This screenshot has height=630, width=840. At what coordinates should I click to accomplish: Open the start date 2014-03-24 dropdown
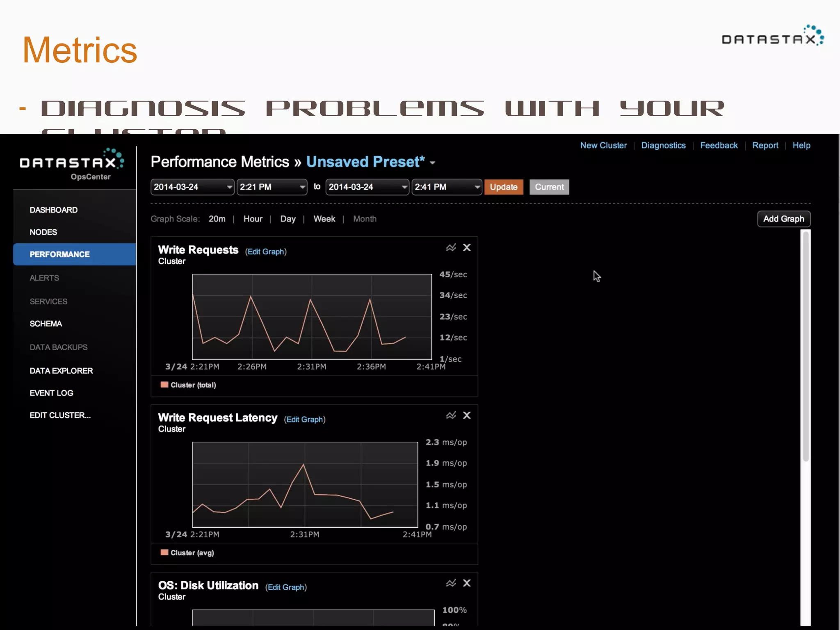(x=192, y=187)
